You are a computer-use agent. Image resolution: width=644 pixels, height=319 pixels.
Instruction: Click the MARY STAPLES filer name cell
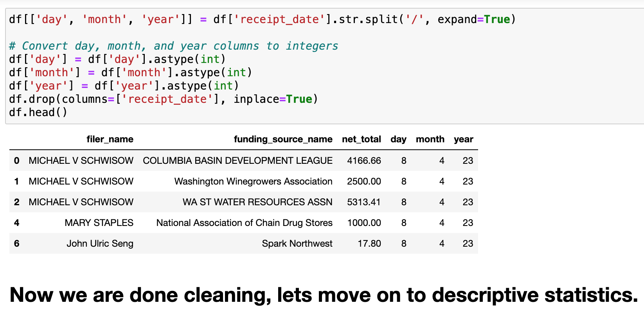[99, 223]
